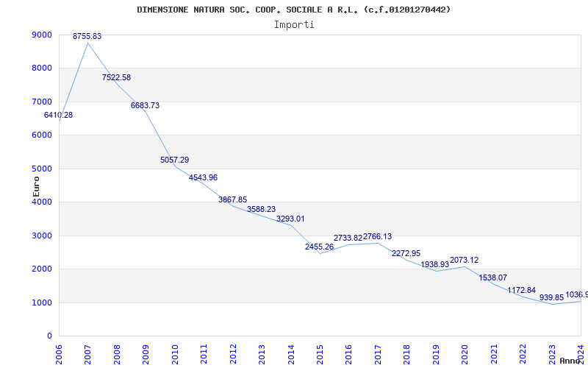
Task: Click the 2018 x-axis year label
Action: (407, 354)
